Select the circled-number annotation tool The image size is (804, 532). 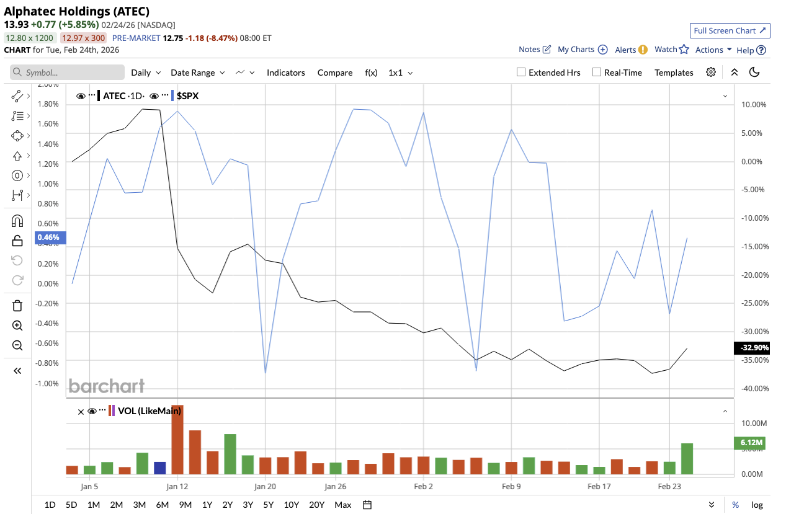(17, 175)
